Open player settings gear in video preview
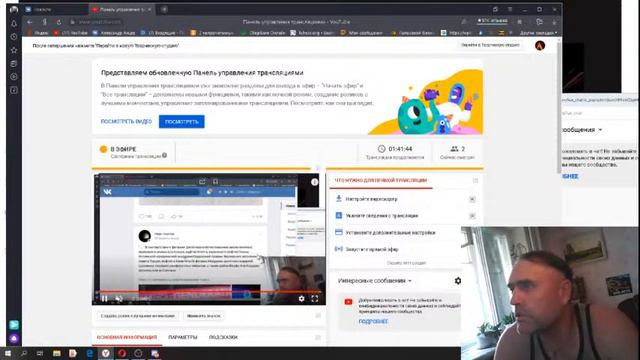This screenshot has height=360, width=640. (x=301, y=299)
